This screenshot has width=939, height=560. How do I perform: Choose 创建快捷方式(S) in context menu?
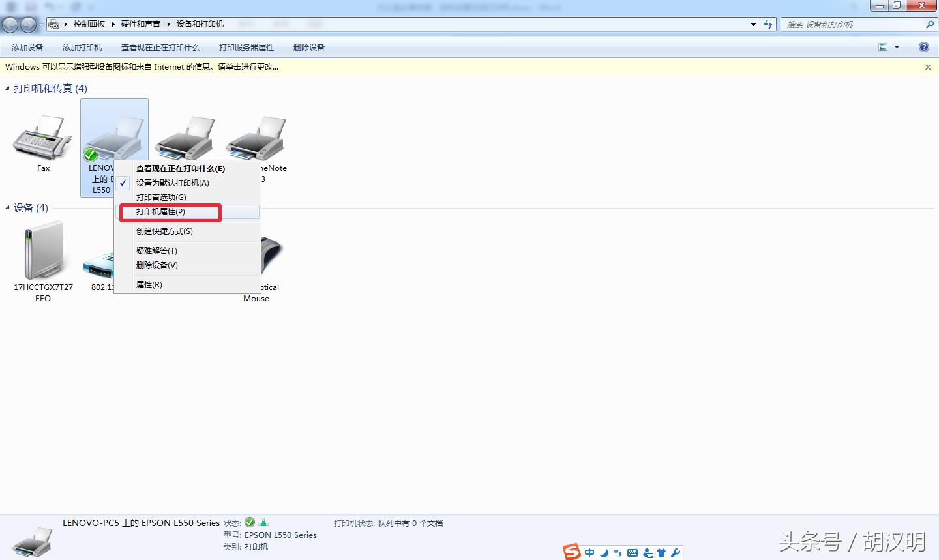click(x=164, y=231)
